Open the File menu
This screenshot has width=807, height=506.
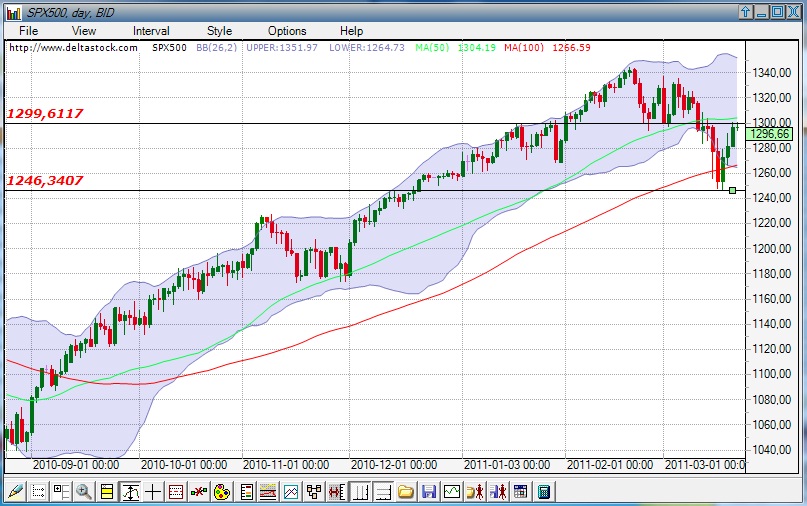coord(28,31)
